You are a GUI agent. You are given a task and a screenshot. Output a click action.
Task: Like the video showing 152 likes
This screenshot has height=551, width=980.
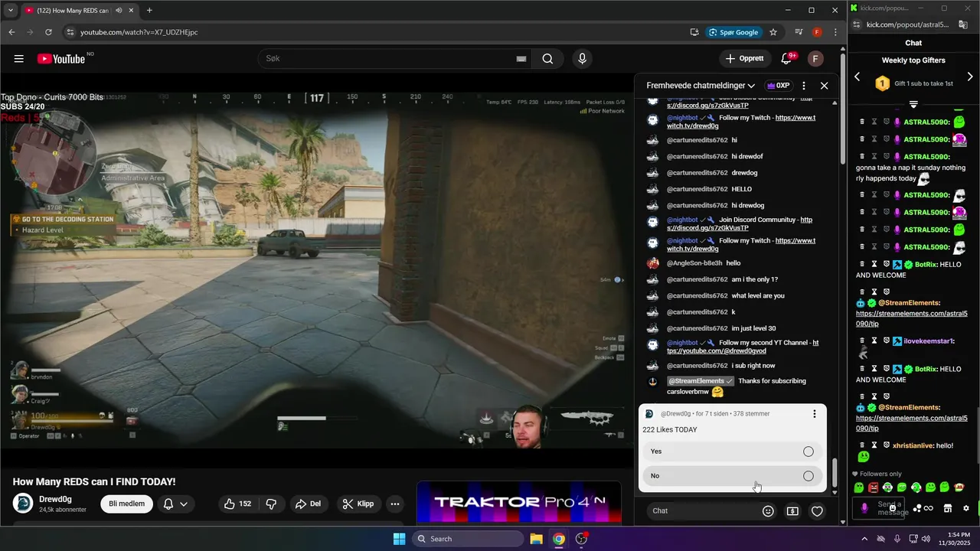pos(237,504)
